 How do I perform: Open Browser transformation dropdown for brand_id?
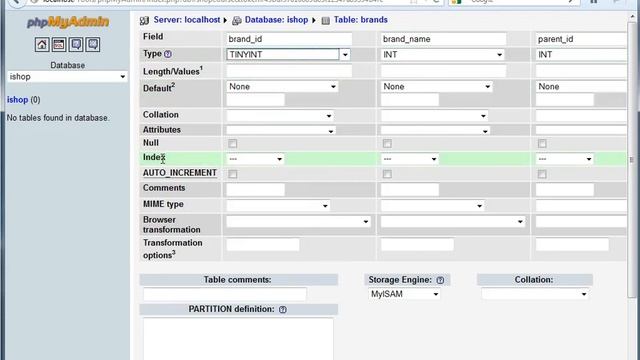click(298, 221)
